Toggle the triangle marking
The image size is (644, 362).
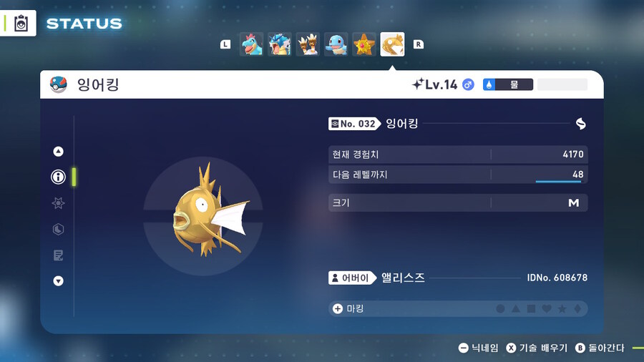tap(516, 308)
